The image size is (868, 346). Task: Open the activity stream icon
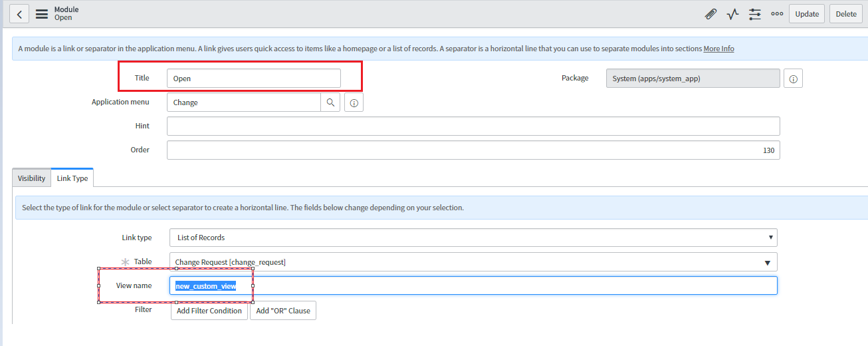coord(732,14)
